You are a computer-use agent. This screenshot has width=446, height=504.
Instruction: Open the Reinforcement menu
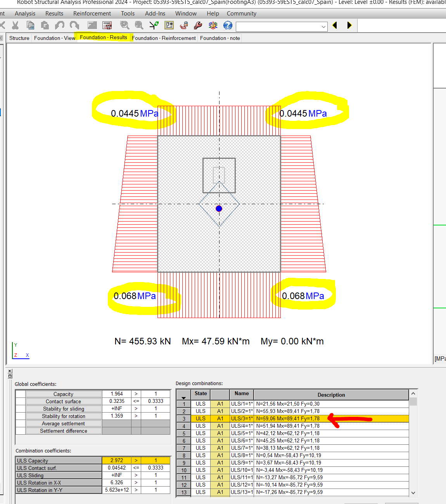92,14
